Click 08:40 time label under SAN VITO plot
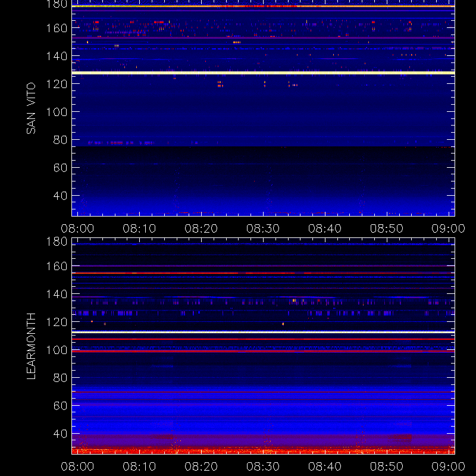 tap(325, 228)
